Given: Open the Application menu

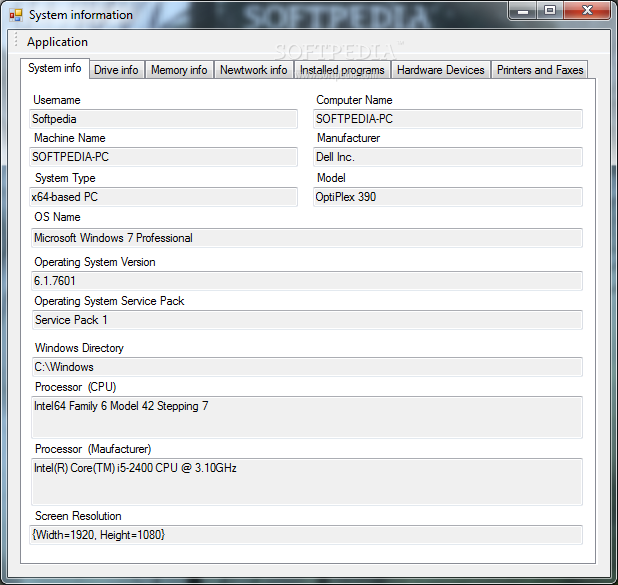Looking at the screenshot, I should [58, 42].
